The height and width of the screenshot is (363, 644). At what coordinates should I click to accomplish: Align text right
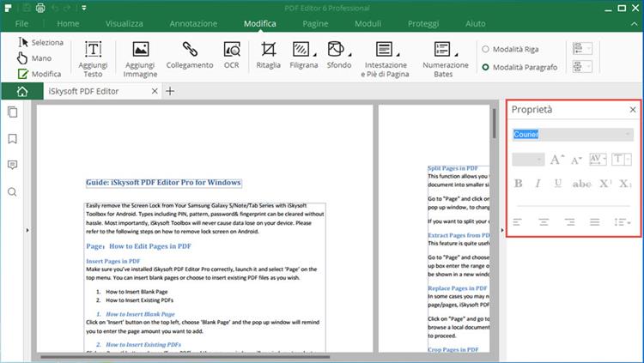click(569, 222)
